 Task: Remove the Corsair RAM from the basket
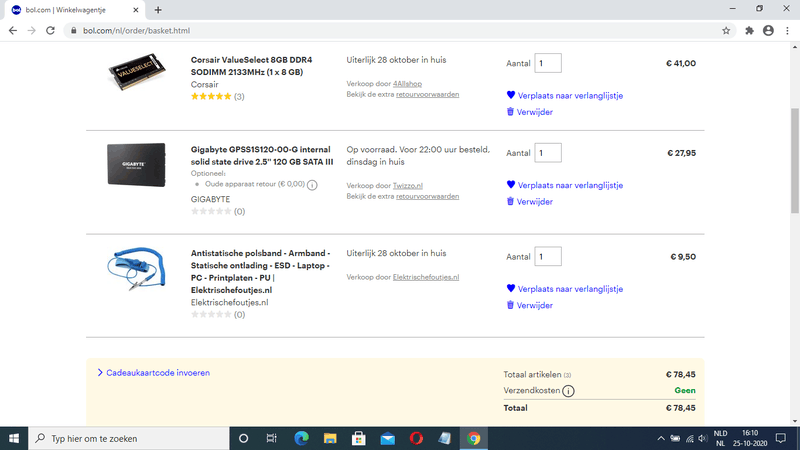(x=530, y=112)
